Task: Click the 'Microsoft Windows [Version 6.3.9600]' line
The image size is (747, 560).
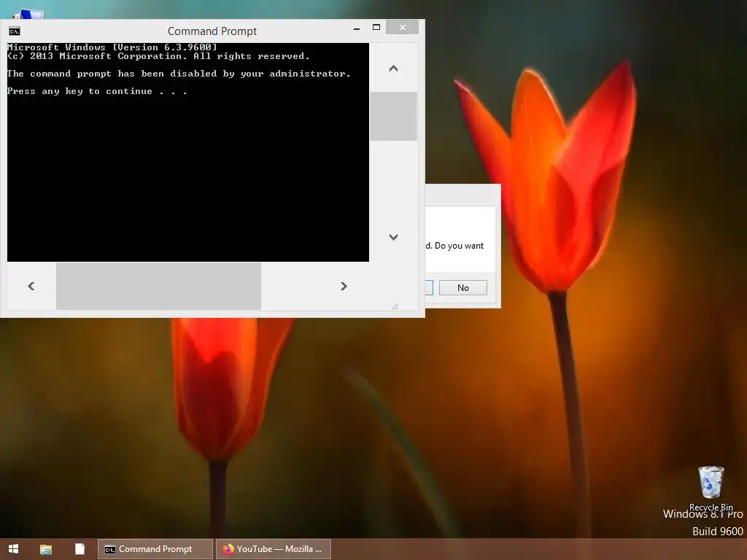Action: click(x=112, y=47)
